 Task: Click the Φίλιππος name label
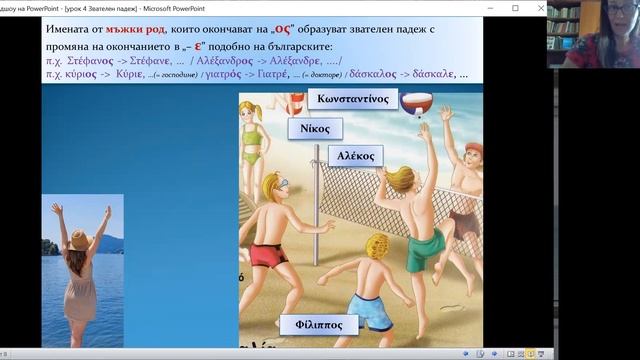(319, 325)
